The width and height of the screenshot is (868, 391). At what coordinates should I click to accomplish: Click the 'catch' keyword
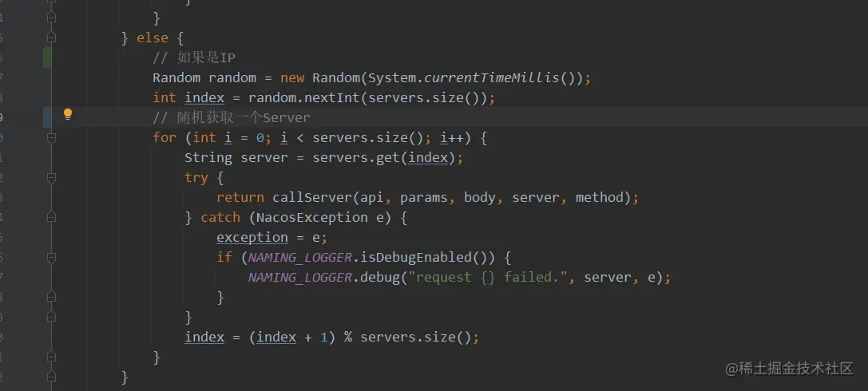[220, 217]
